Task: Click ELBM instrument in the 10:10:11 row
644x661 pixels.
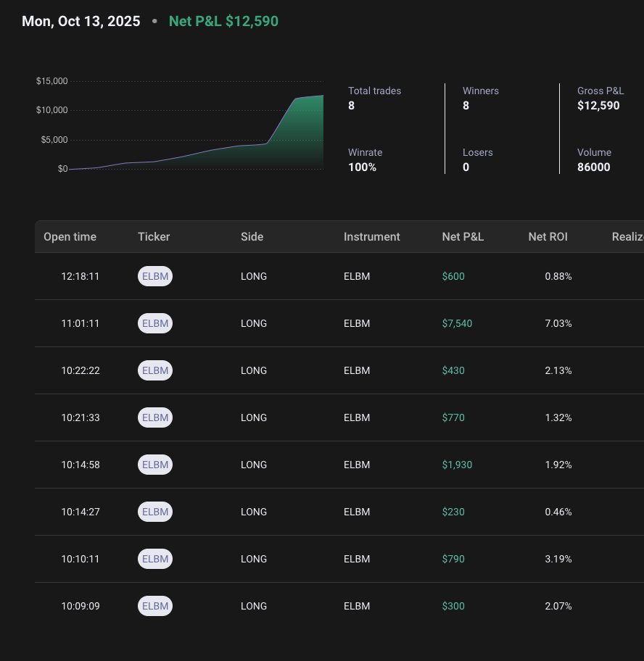Action: click(357, 559)
